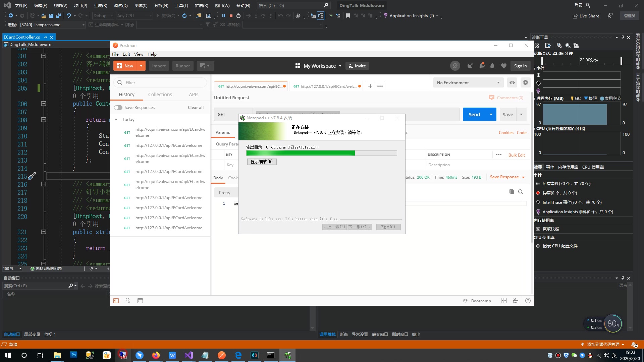
Task: Open Postman View menu
Action: 139,54
